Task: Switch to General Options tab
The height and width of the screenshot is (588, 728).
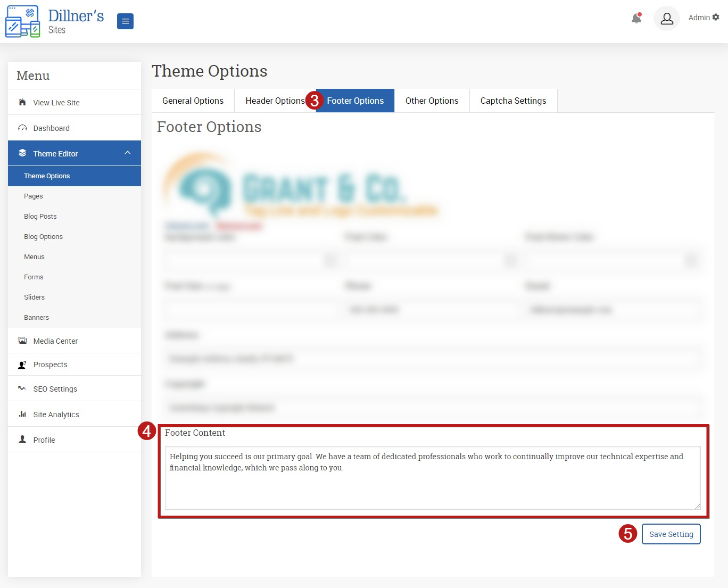Action: [x=193, y=101]
